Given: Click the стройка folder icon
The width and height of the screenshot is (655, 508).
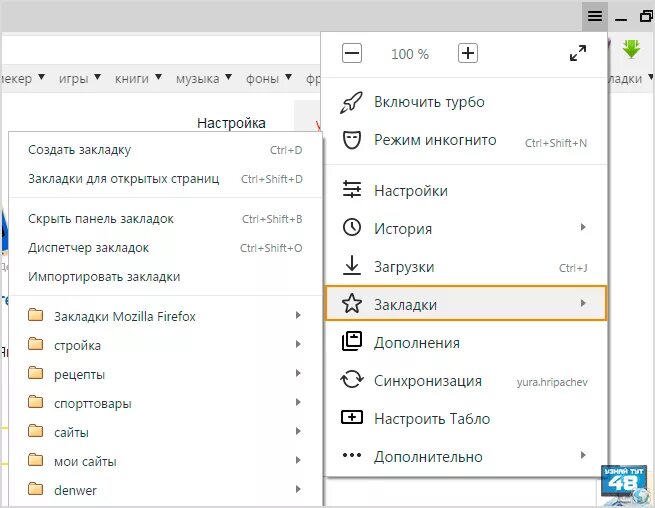Looking at the screenshot, I should click(x=36, y=344).
